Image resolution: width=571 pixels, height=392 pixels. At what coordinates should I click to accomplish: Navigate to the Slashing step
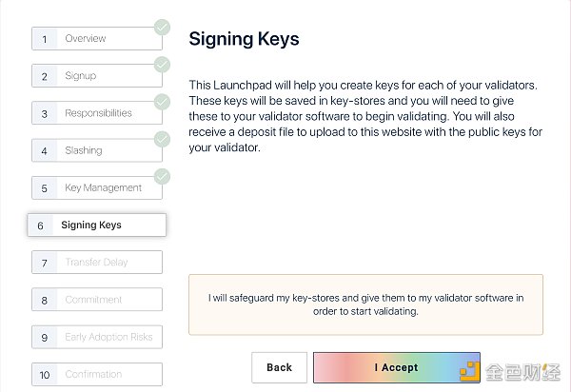pos(97,150)
